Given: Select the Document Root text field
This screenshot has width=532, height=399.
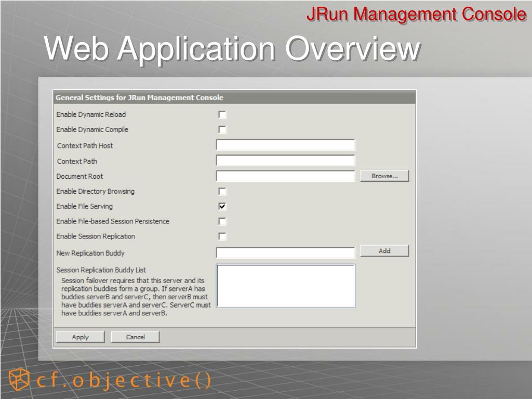Looking at the screenshot, I should tap(286, 176).
